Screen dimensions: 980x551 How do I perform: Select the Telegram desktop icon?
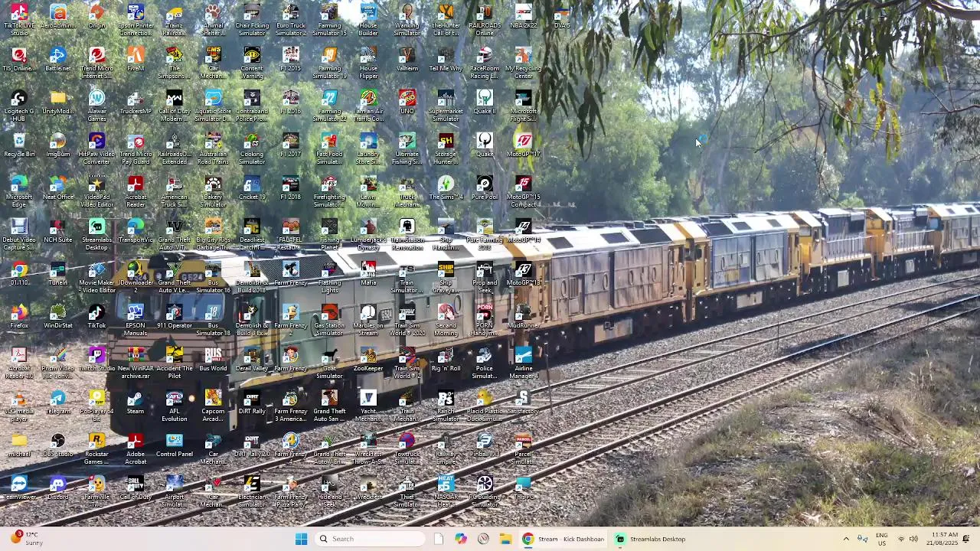coord(58,403)
